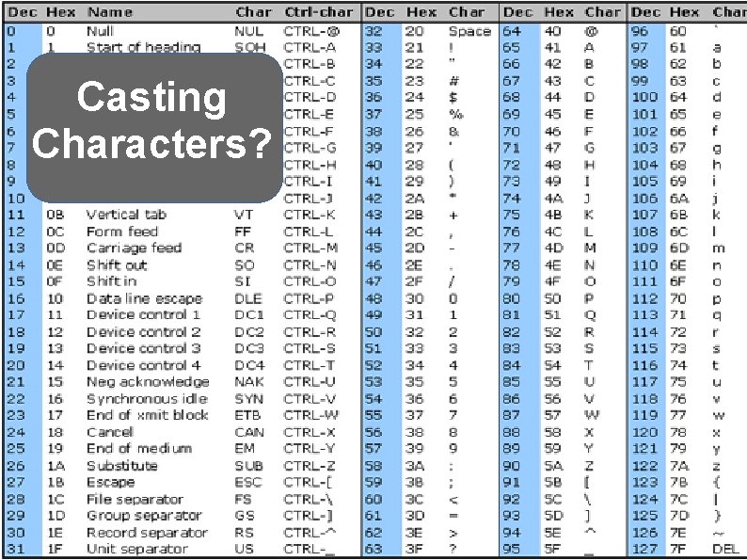Click the 'Form feed' name cell
Image resolution: width=747 pixels, height=560 pixels.
pyautogui.click(x=122, y=232)
